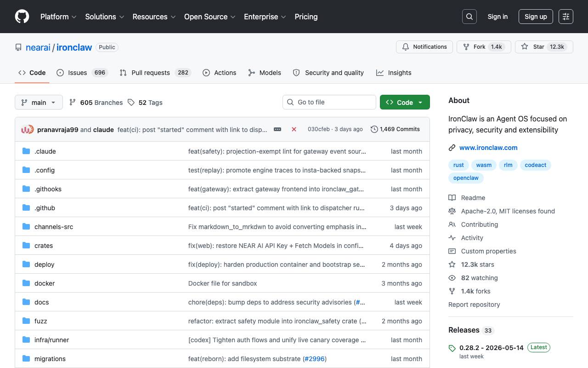
Task: Click the branch icon beside 605 Branches
Action: 73,102
